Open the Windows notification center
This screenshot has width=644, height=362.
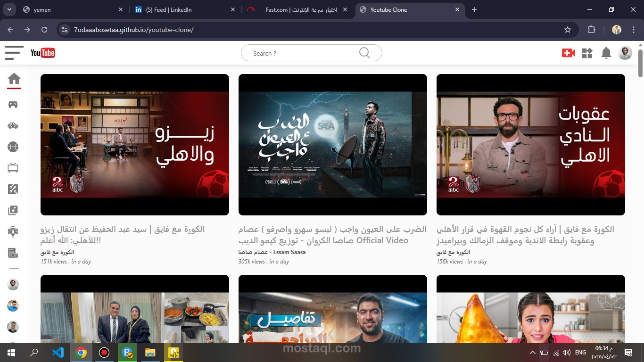628,352
